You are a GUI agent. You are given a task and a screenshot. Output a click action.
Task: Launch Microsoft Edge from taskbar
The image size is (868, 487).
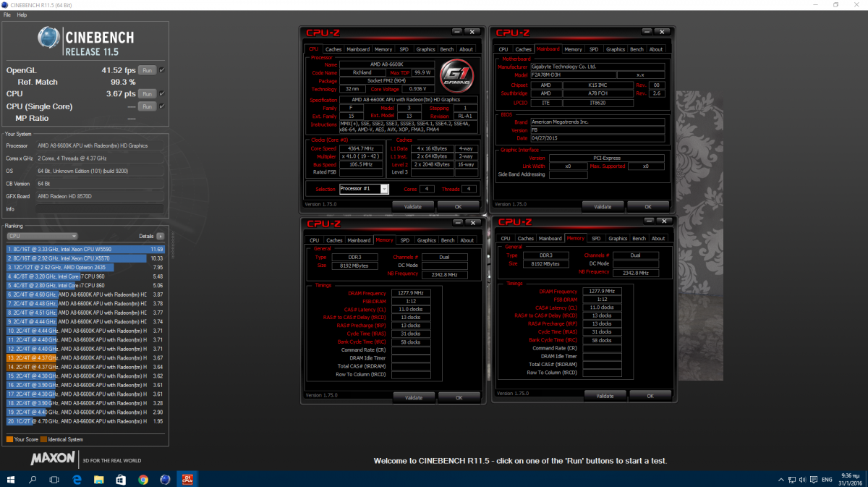(76, 479)
